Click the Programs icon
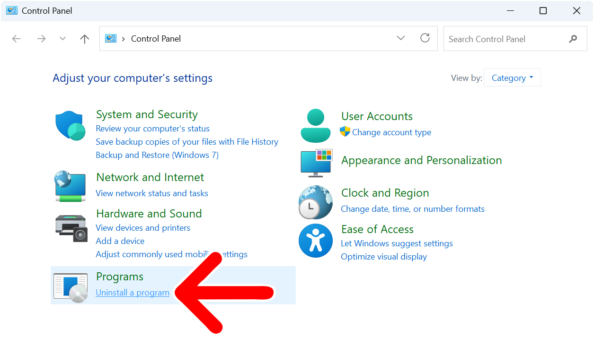The height and width of the screenshot is (364, 594). (x=70, y=286)
